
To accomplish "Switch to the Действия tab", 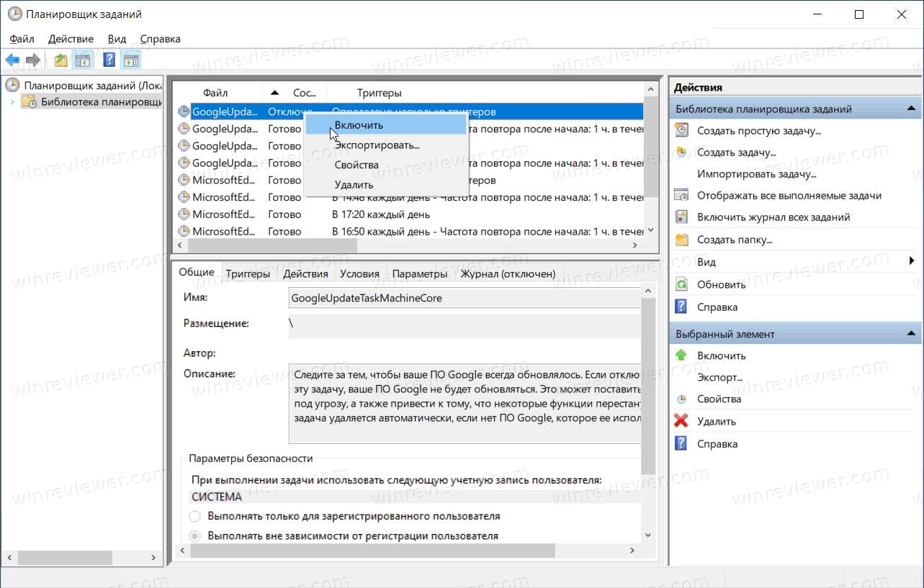I will pos(305,273).
